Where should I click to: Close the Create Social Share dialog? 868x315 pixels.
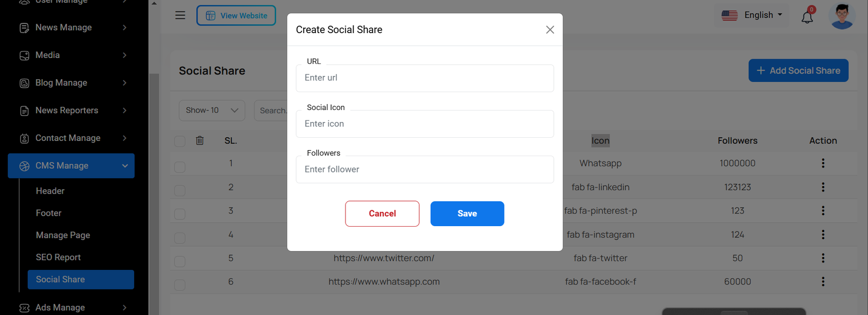[550, 30]
